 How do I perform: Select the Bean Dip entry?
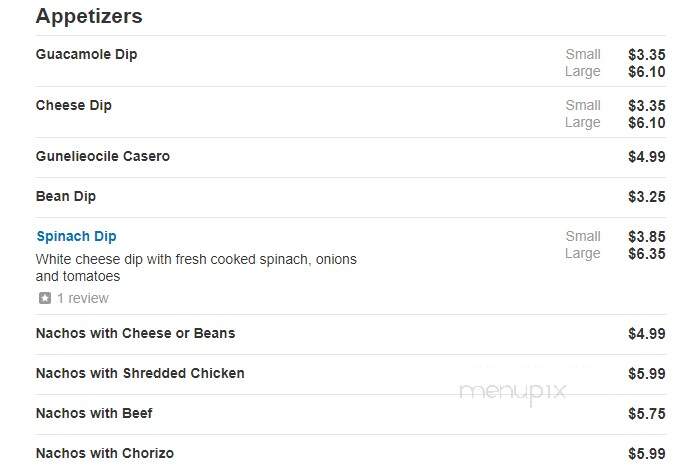coord(66,196)
